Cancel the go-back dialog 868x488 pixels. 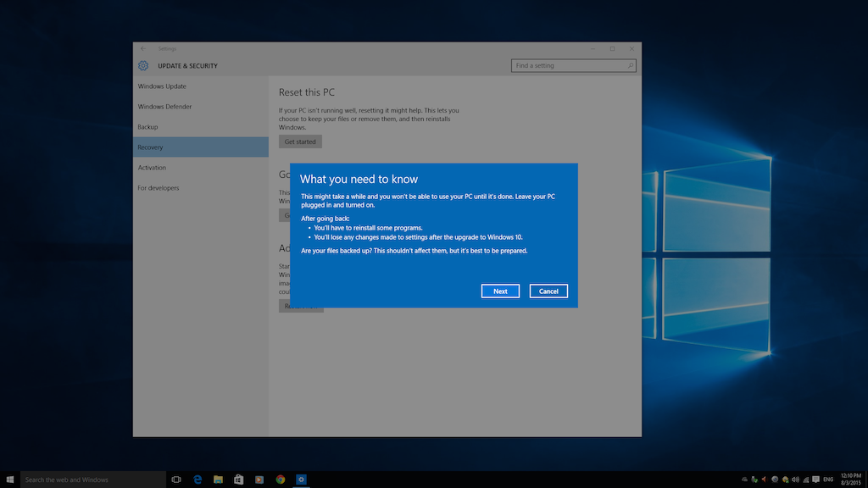[548, 291]
